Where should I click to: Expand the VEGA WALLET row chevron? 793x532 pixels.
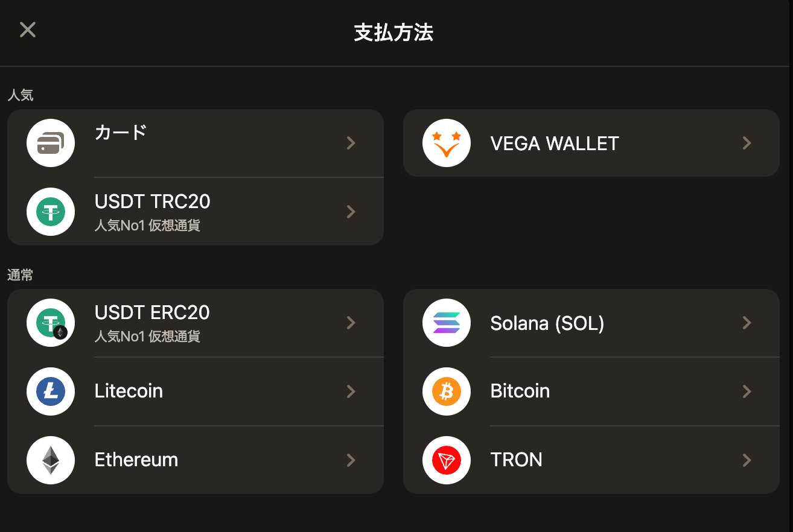[x=747, y=143]
